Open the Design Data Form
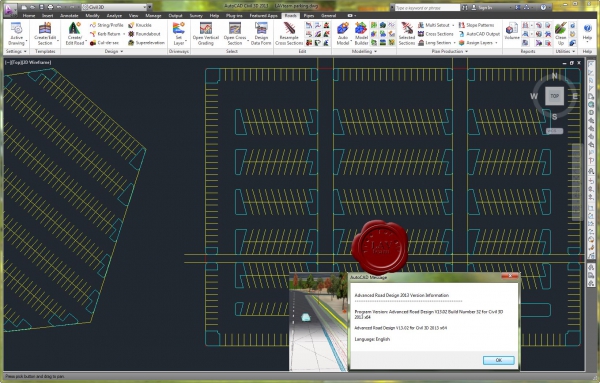The height and width of the screenshot is (383, 600). point(261,34)
